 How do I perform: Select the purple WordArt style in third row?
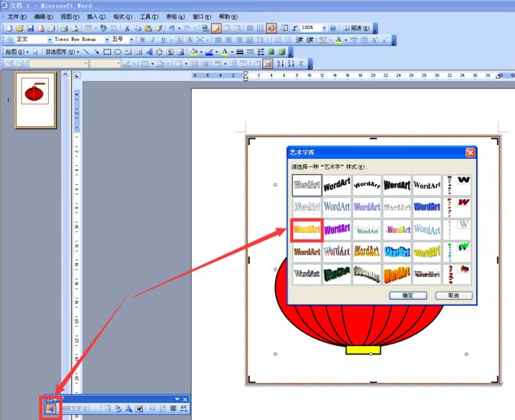[337, 230]
